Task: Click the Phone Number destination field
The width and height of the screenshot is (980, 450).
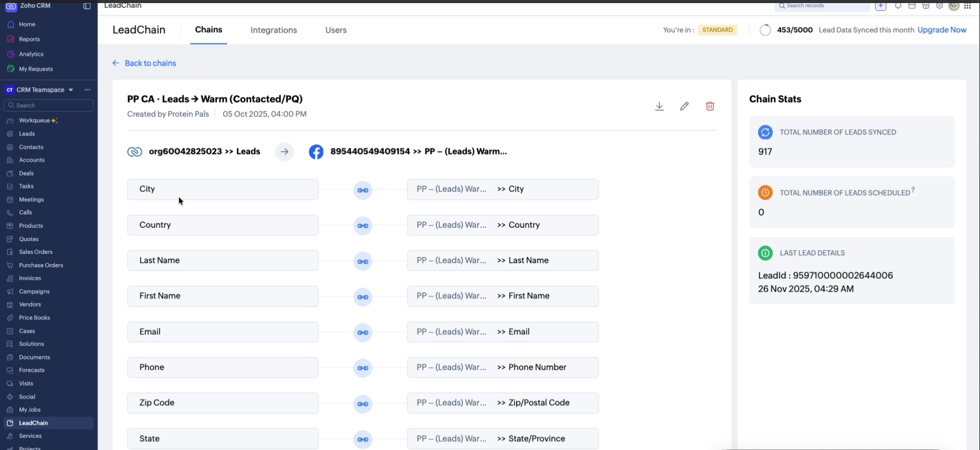Action: click(x=503, y=367)
